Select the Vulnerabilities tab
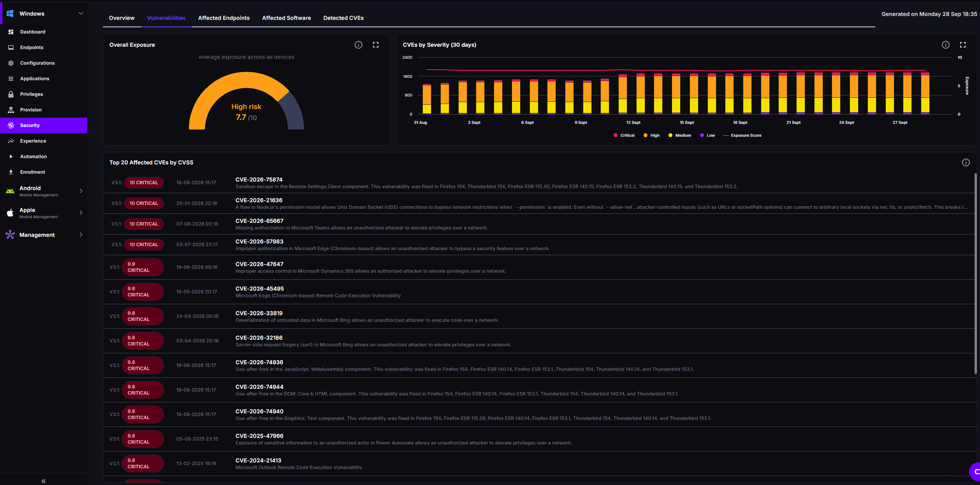 coord(166,18)
